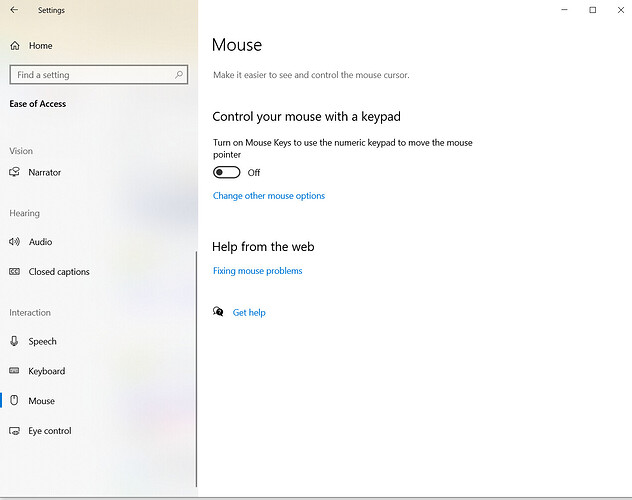This screenshot has width=632, height=500.
Task: Click the Home house icon
Action: [x=15, y=46]
